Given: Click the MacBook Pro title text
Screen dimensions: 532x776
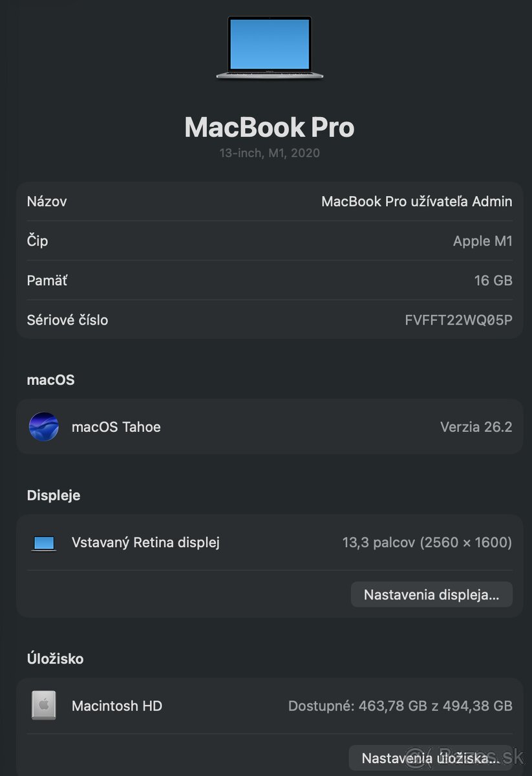Looking at the screenshot, I should click(x=269, y=127).
